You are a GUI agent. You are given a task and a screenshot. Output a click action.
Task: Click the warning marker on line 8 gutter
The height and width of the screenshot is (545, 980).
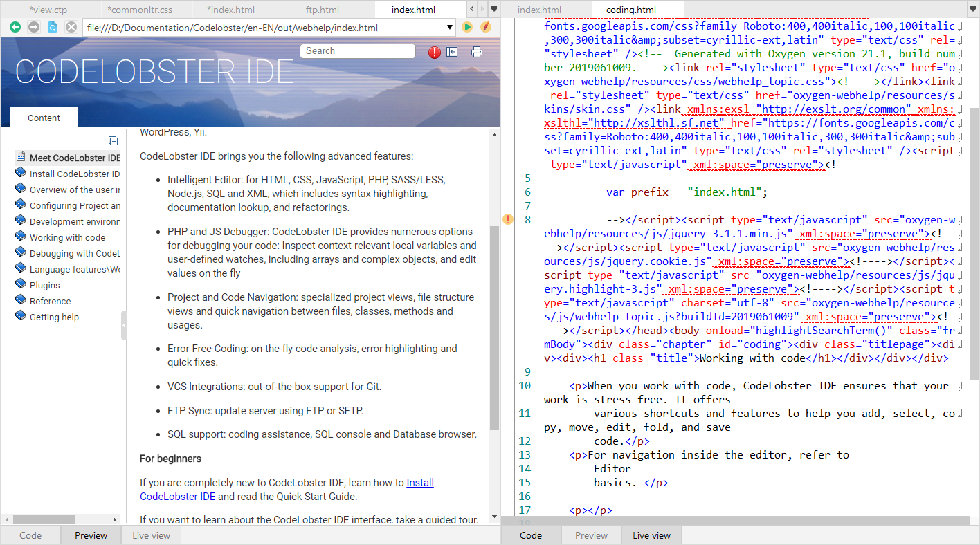pyautogui.click(x=507, y=220)
